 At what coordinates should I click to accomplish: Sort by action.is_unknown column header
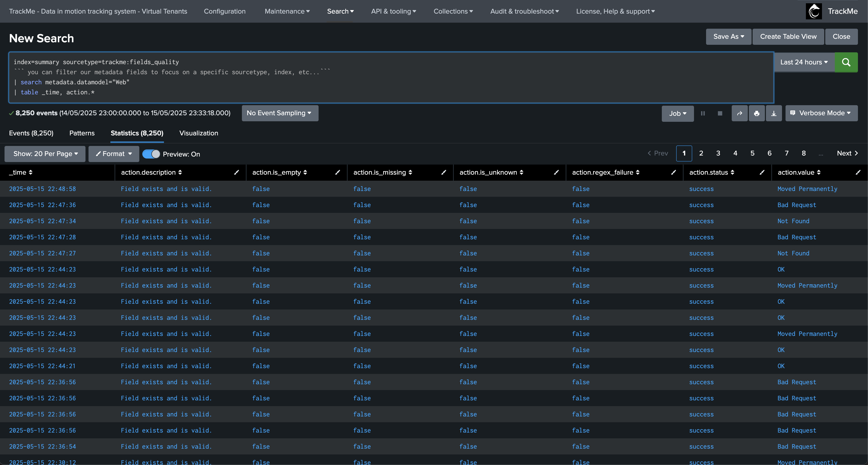[491, 172]
